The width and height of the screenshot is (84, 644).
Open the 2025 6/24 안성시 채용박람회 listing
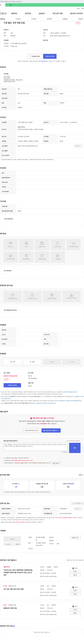point(18,572)
